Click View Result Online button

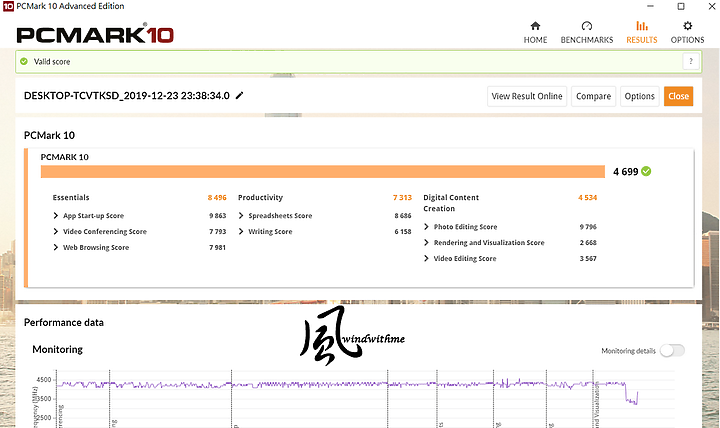(527, 96)
